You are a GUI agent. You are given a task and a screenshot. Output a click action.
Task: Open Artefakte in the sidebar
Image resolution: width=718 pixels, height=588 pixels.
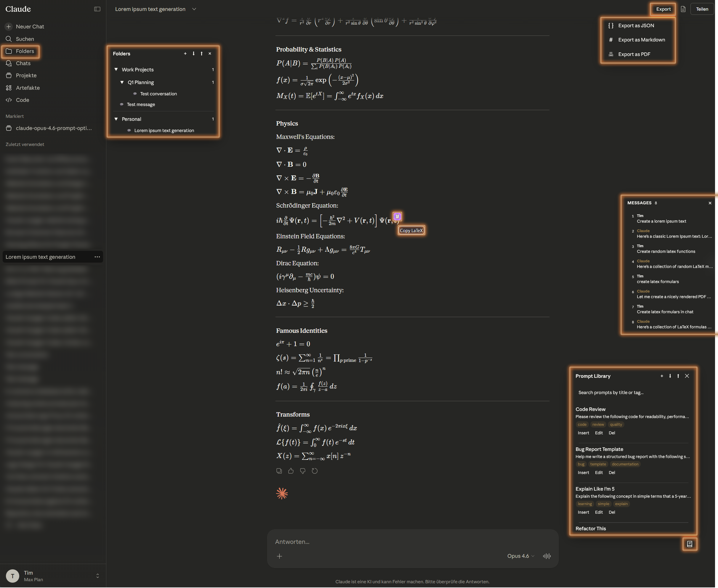(x=23, y=88)
